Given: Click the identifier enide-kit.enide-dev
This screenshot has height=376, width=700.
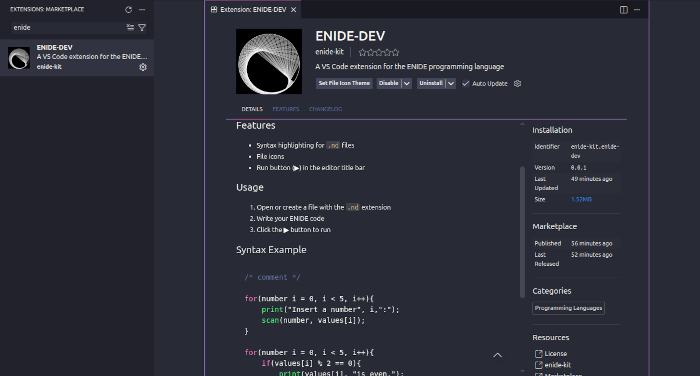Looking at the screenshot, I should [595, 151].
